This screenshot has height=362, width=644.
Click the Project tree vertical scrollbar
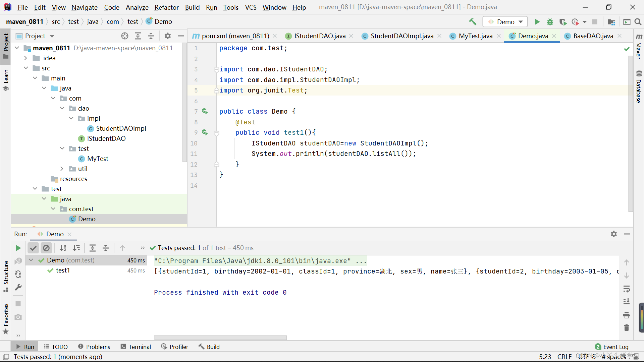184,102
